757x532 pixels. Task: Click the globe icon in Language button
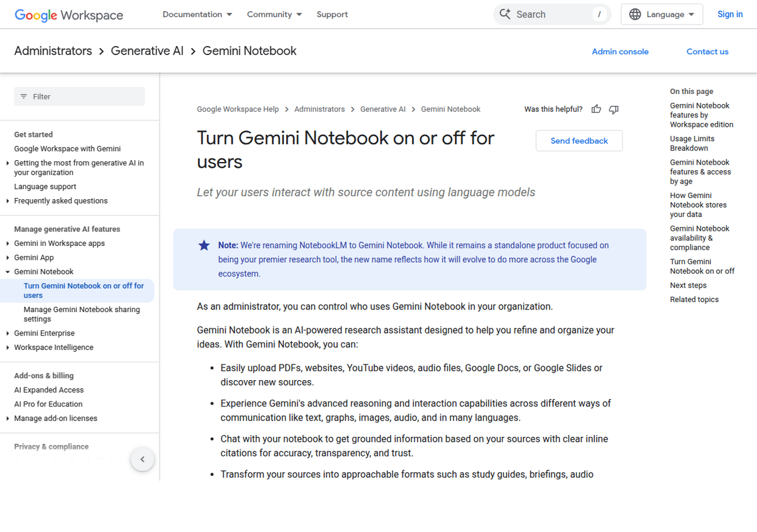tap(635, 14)
